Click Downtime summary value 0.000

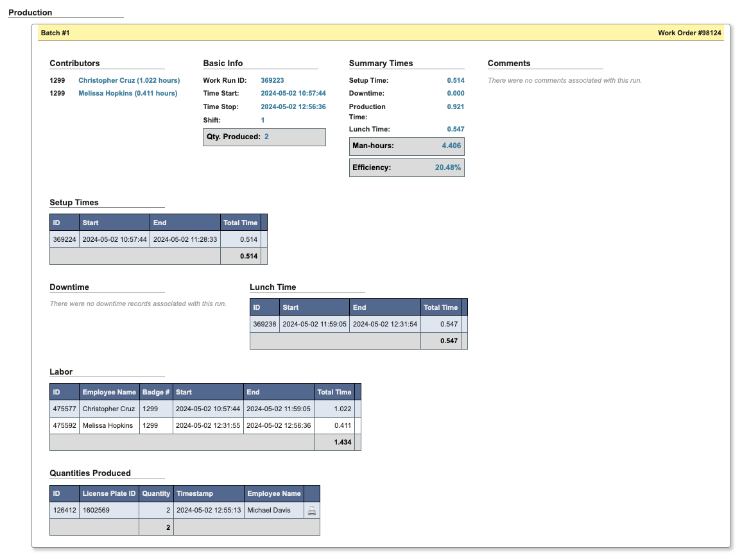point(456,93)
